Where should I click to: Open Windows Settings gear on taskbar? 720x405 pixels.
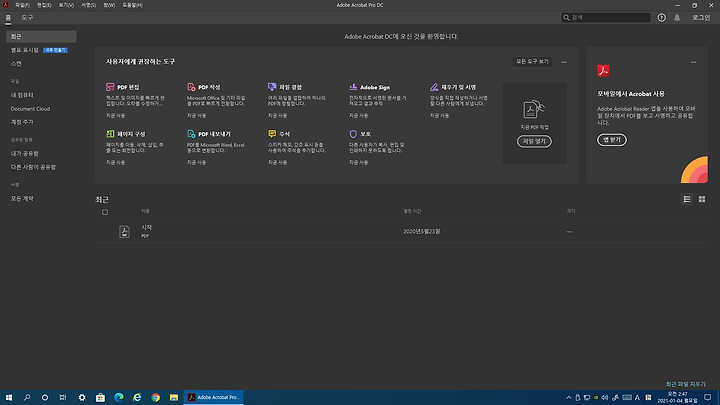pyautogui.click(x=82, y=398)
